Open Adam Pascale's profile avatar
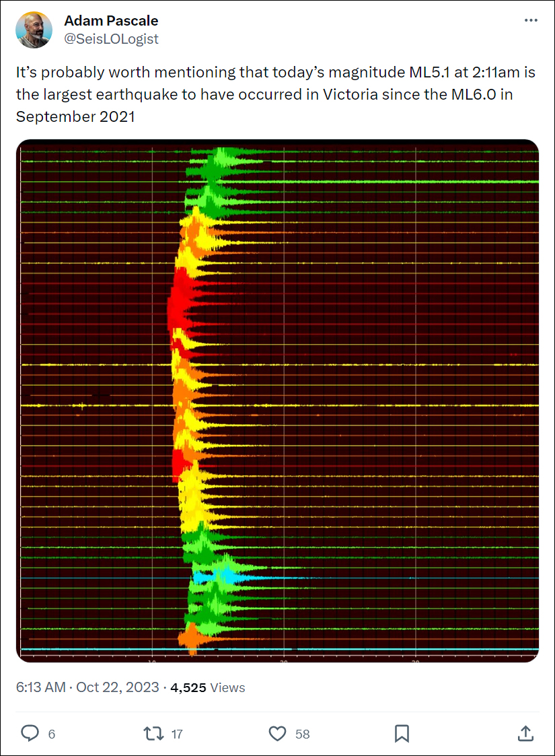 (x=34, y=30)
